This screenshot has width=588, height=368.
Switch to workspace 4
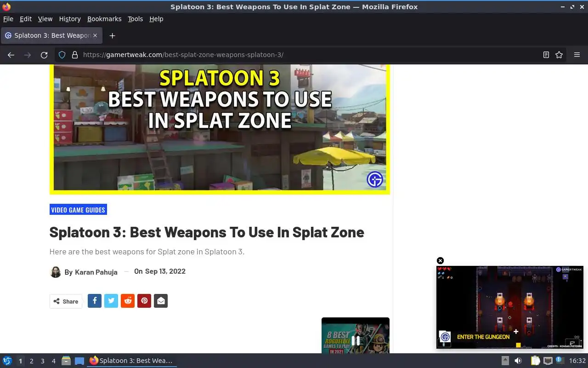53,361
